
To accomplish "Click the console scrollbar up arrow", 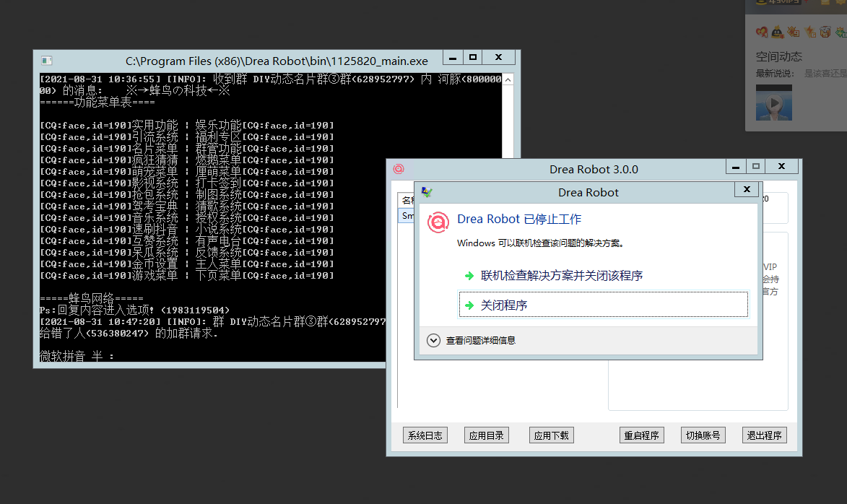I will [x=508, y=79].
